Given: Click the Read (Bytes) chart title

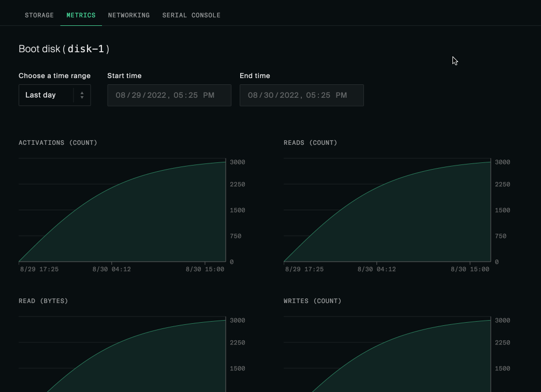Looking at the screenshot, I should click(x=43, y=301).
